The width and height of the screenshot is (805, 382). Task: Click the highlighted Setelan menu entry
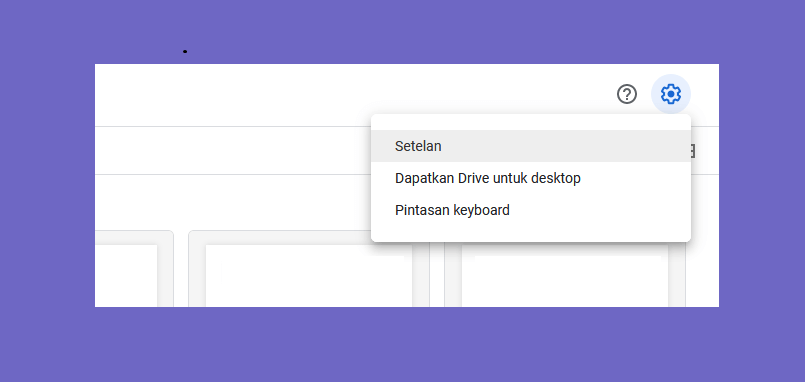tap(531, 146)
